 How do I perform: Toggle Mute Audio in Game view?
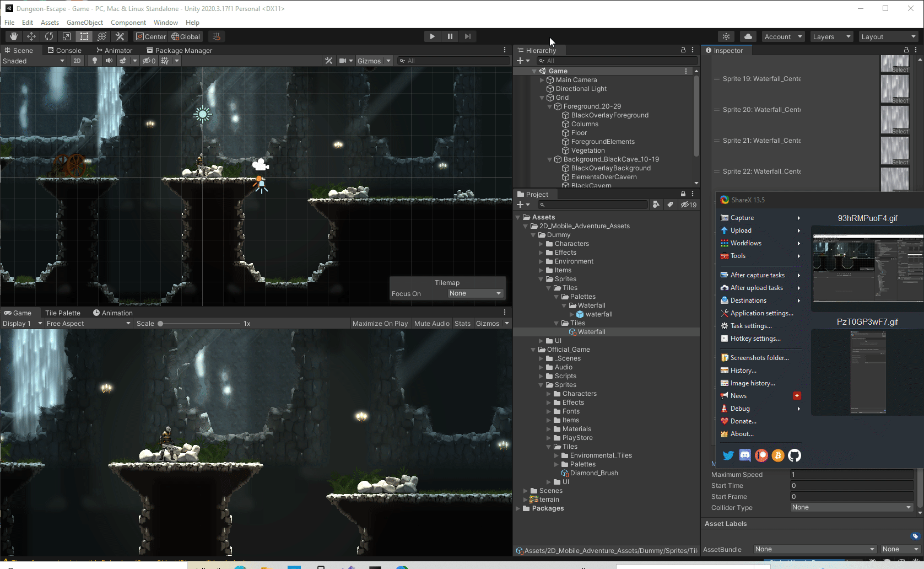(432, 324)
